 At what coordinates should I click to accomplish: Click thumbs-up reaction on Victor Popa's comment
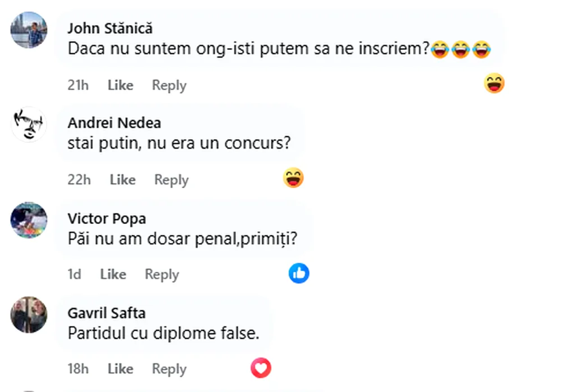pos(299,273)
